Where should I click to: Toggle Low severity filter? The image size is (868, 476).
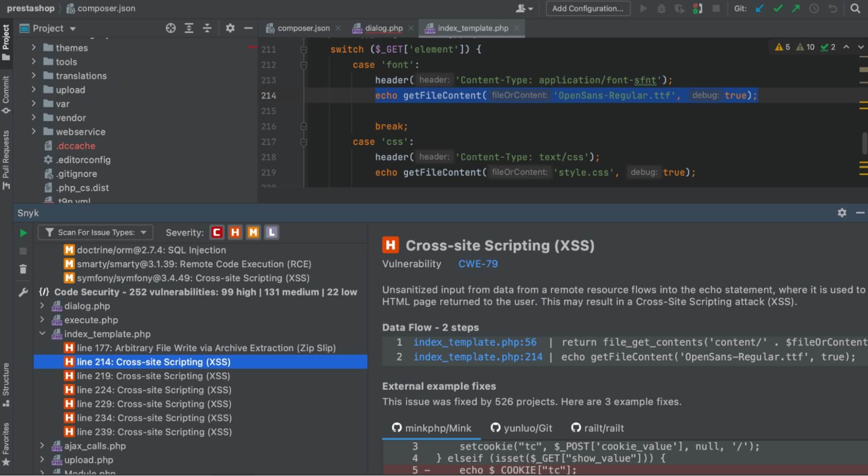[271, 233]
